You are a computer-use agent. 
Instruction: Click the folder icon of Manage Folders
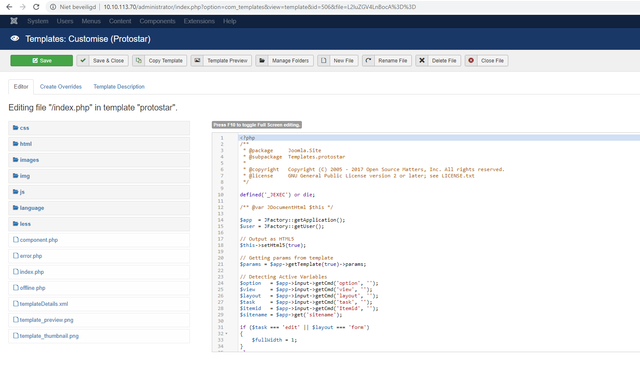[x=262, y=60]
